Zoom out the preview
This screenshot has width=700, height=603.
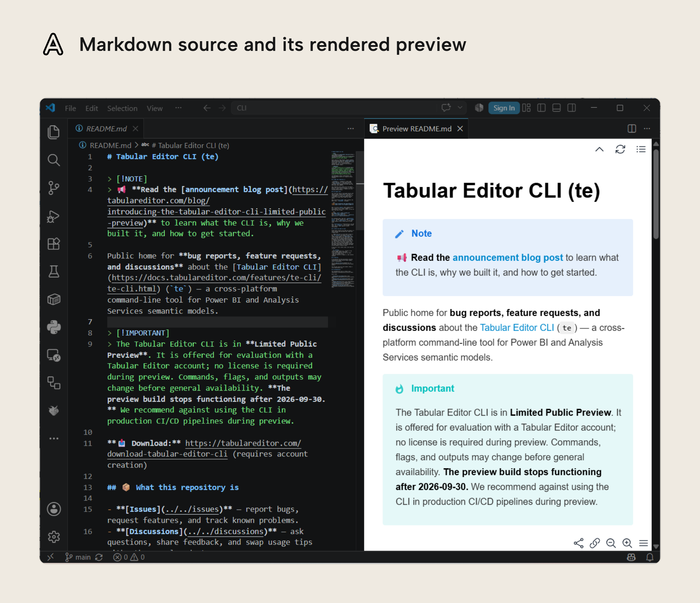pyautogui.click(x=611, y=543)
